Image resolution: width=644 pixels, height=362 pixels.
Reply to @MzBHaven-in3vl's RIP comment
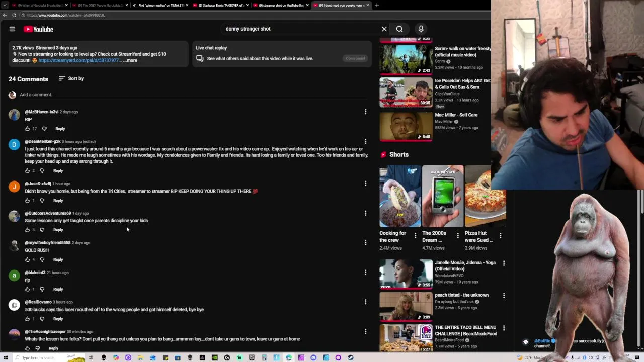click(x=60, y=129)
